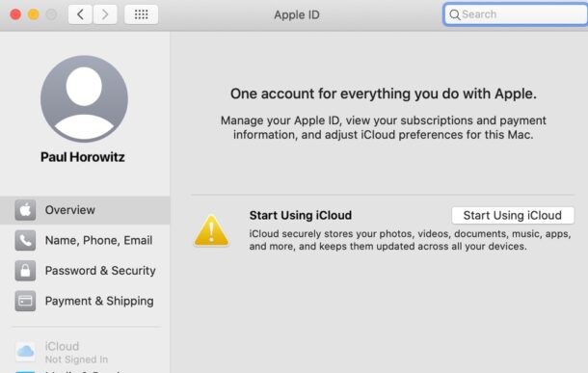Open Password & Security section

(85, 271)
